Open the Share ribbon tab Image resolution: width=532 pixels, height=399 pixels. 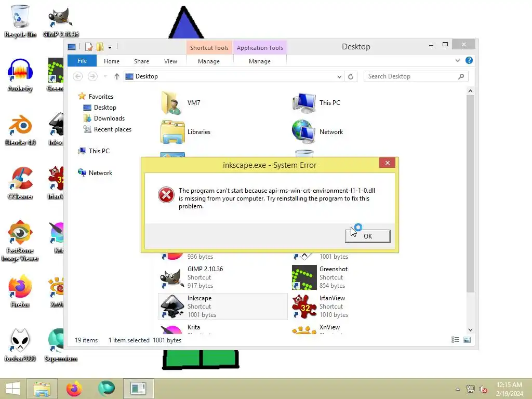point(141,61)
